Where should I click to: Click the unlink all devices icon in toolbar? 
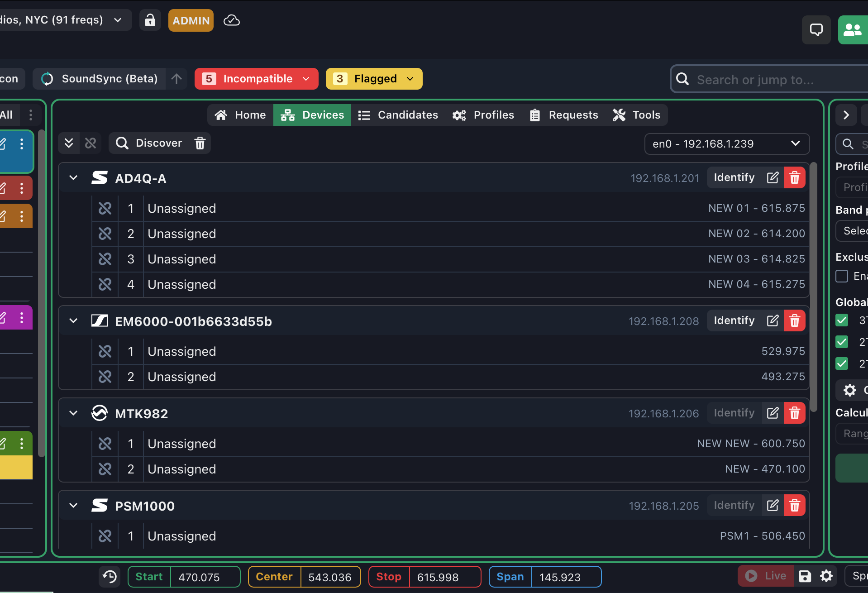coord(91,143)
